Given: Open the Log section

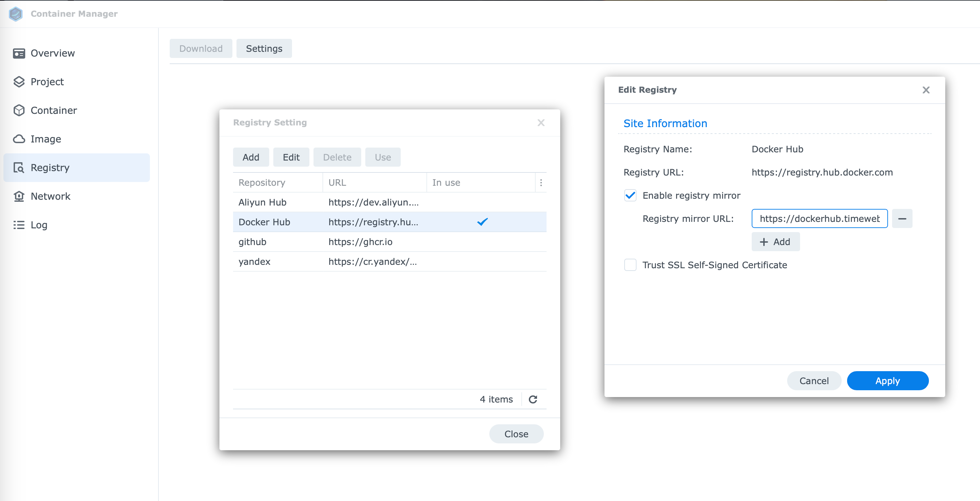Looking at the screenshot, I should [39, 225].
